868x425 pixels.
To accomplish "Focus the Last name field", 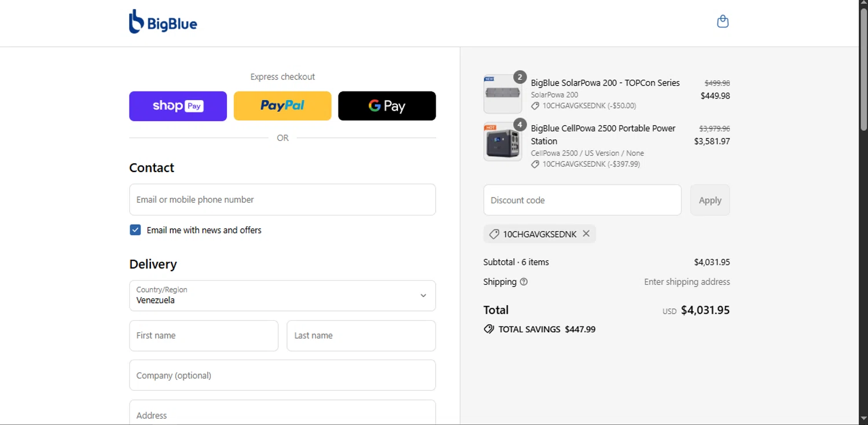I will (361, 335).
